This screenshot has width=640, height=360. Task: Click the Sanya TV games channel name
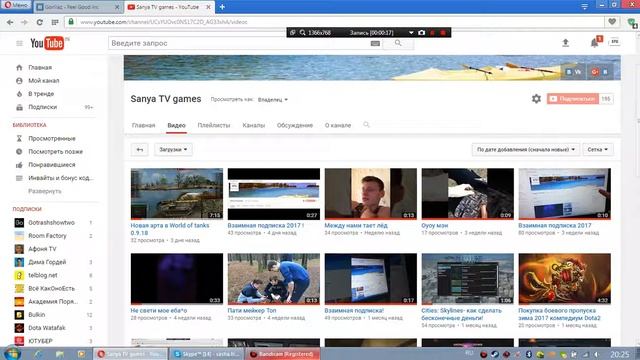(x=166, y=99)
